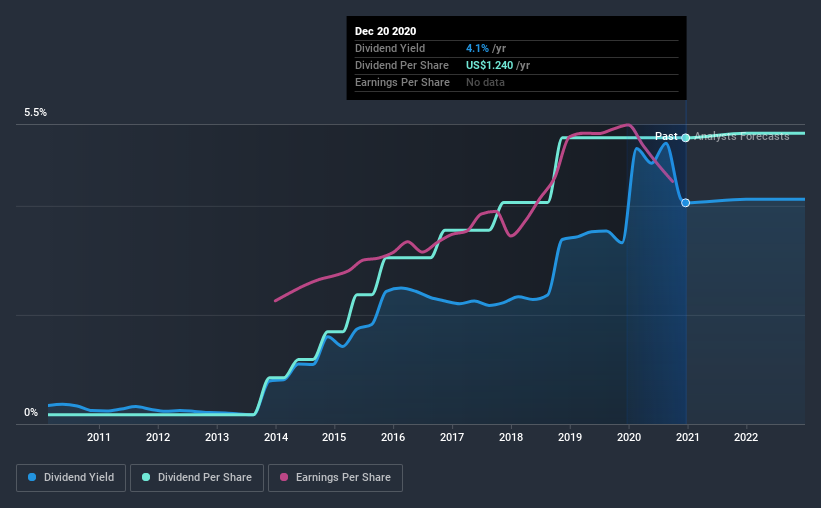Viewport: 821px width, 508px height.
Task: Click the pink Earnings Per Share legend dot
Action: [284, 477]
